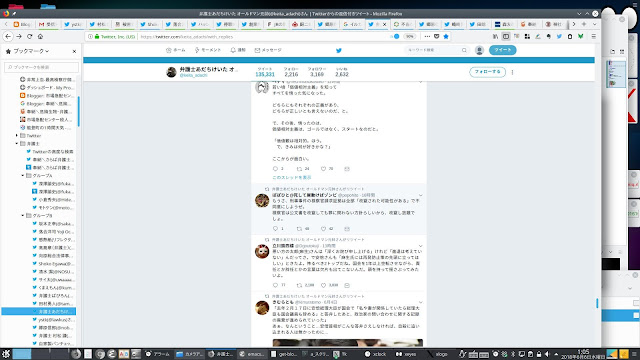
Task: Retweet the 立川談四楼 tweet
Action: [299, 285]
